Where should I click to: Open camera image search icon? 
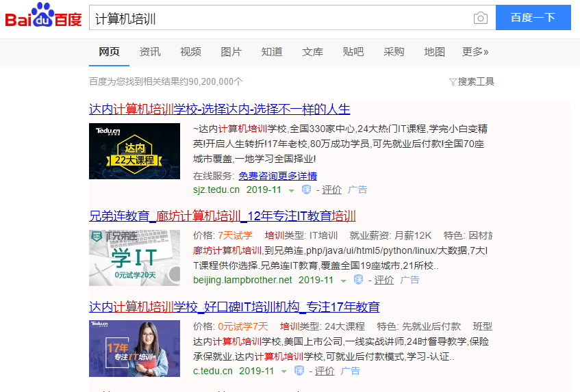481,18
